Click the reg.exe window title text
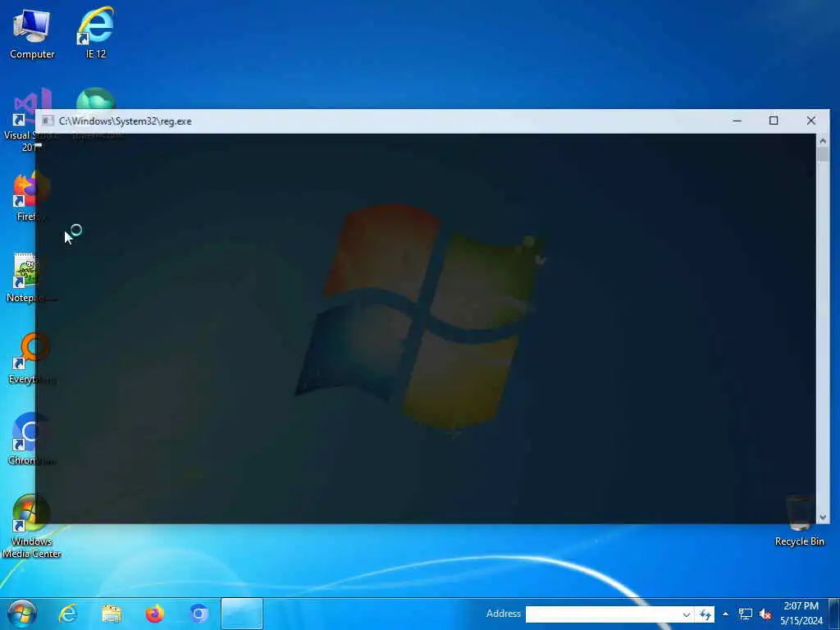This screenshot has width=840, height=630. 126,121
